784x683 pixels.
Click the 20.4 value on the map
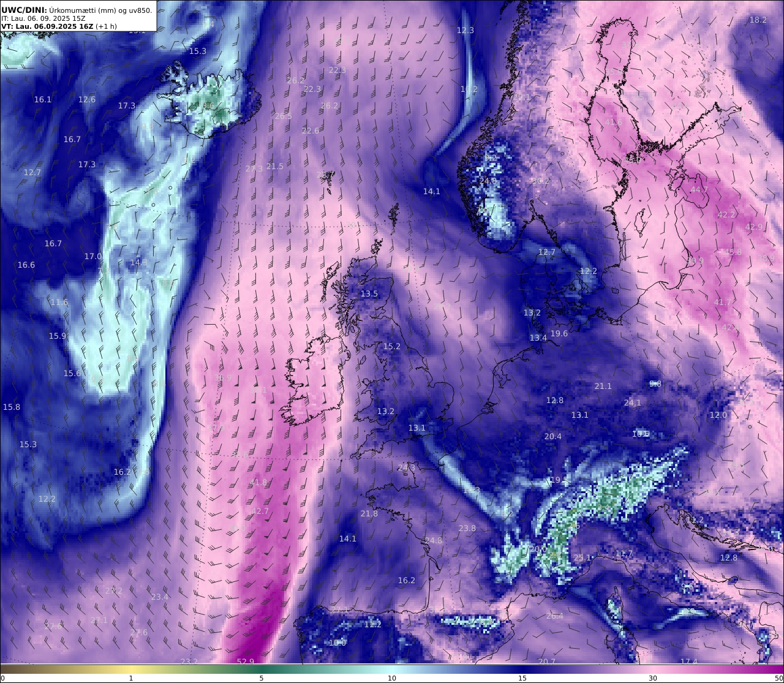pos(553,436)
